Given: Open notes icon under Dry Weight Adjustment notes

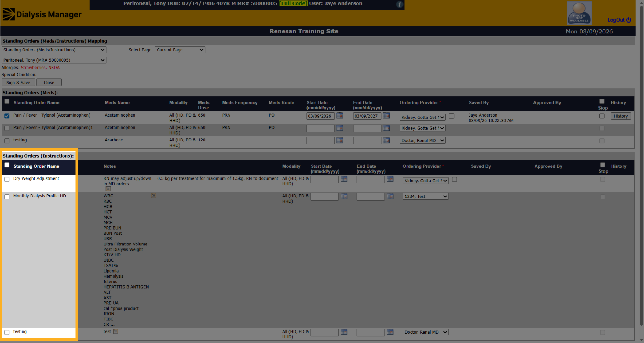Looking at the screenshot, I should coord(108,189).
